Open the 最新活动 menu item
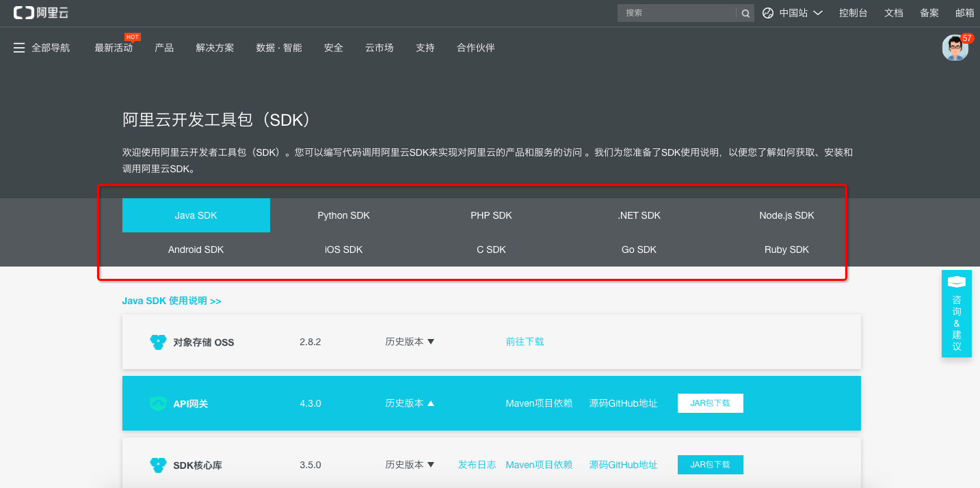 [114, 48]
